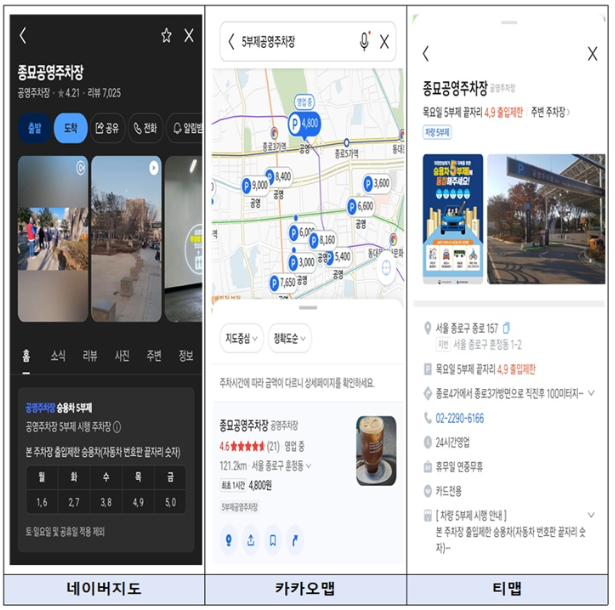Switch to the 리뷰 tab
This screenshot has height=610, width=615.
point(89,355)
